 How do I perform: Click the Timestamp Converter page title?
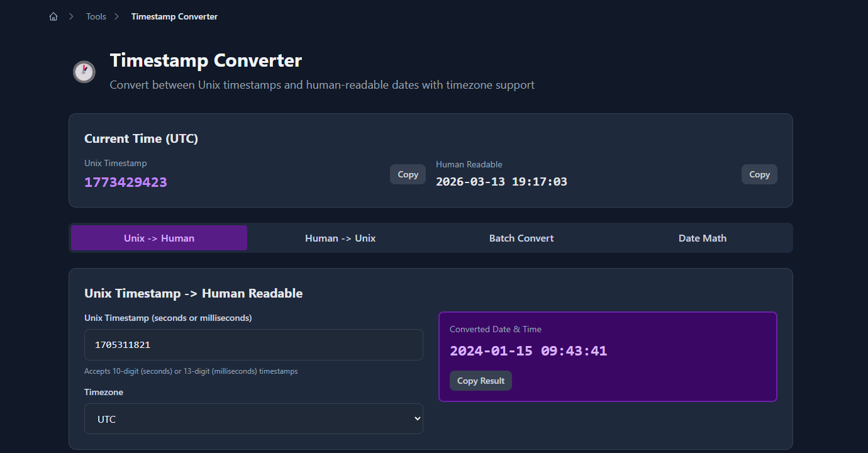[x=206, y=60]
